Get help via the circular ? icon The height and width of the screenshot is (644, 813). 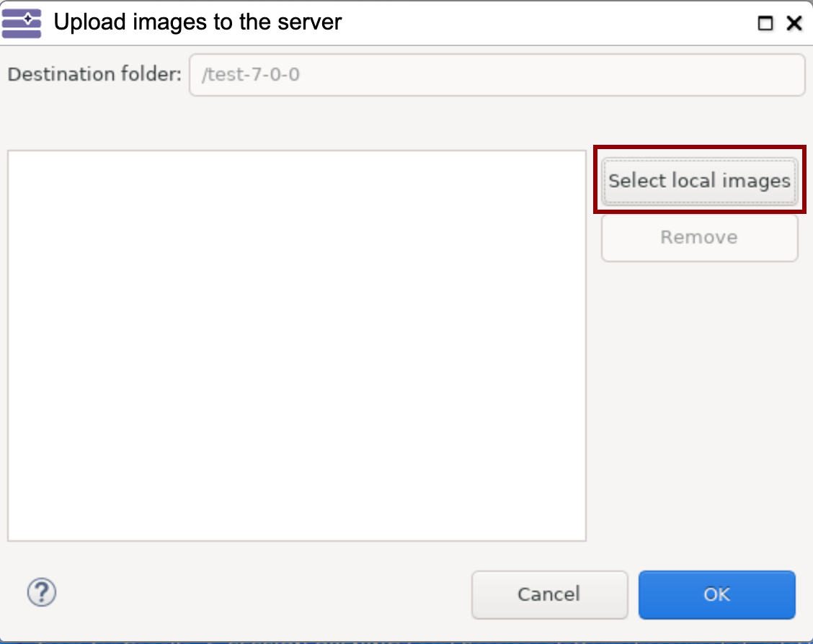[42, 592]
